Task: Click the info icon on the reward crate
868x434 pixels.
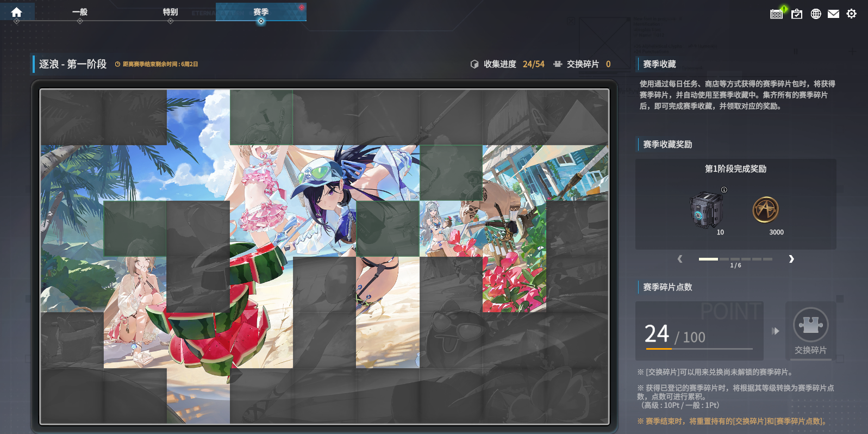Action: [x=724, y=190]
